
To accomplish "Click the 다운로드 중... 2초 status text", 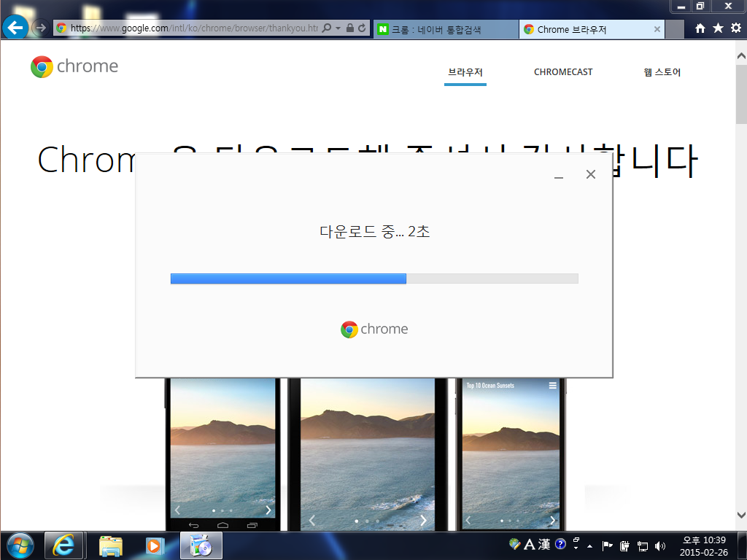I will click(x=374, y=231).
